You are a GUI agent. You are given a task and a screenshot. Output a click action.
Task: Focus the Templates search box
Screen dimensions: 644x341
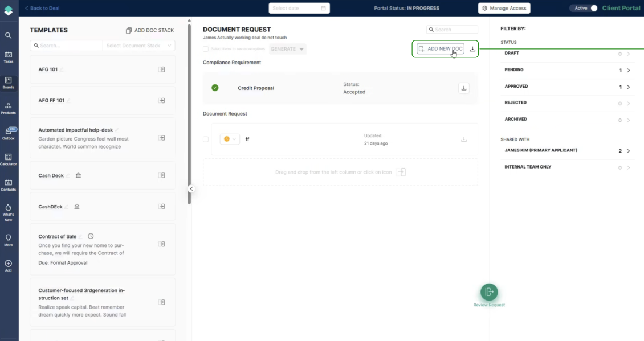pos(66,46)
